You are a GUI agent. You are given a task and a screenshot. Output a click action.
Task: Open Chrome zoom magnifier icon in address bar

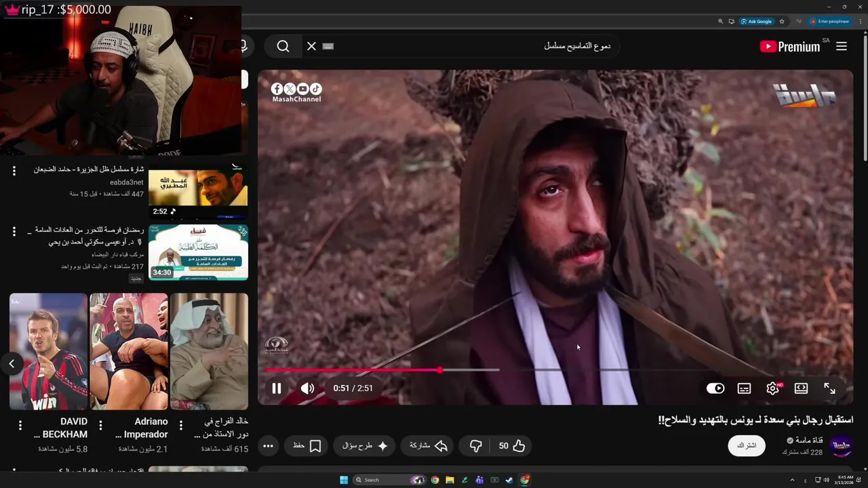tap(720, 21)
